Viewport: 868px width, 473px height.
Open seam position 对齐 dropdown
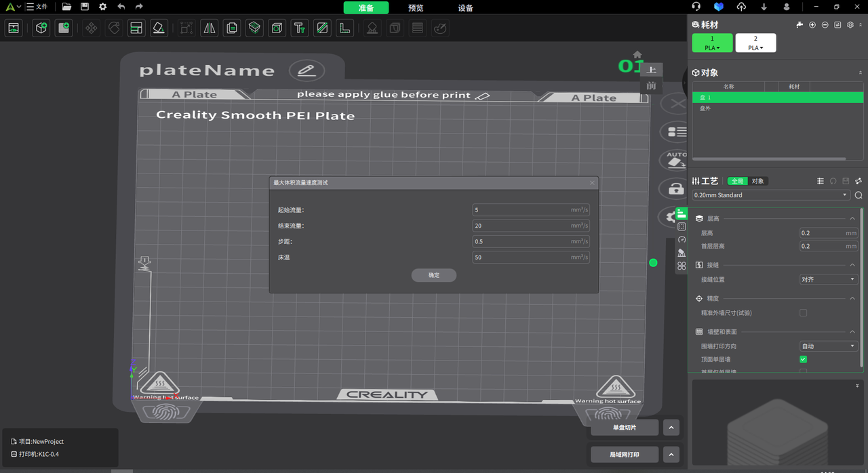click(829, 279)
